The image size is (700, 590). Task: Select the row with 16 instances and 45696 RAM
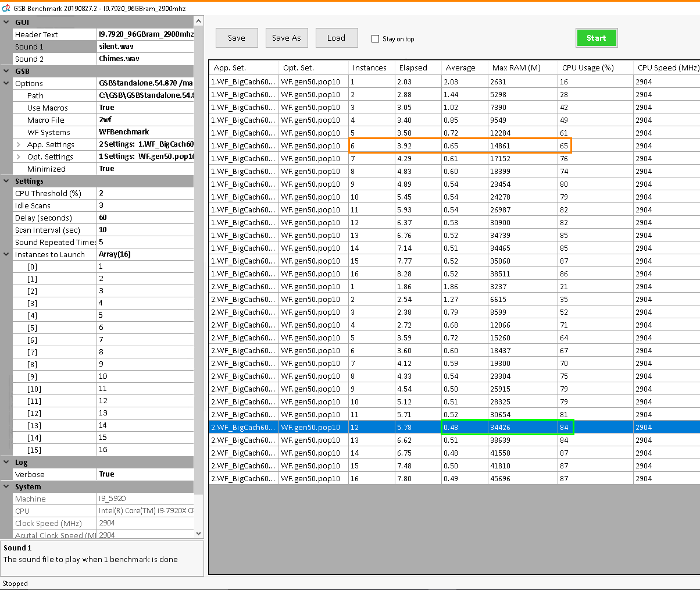pyautogui.click(x=453, y=478)
